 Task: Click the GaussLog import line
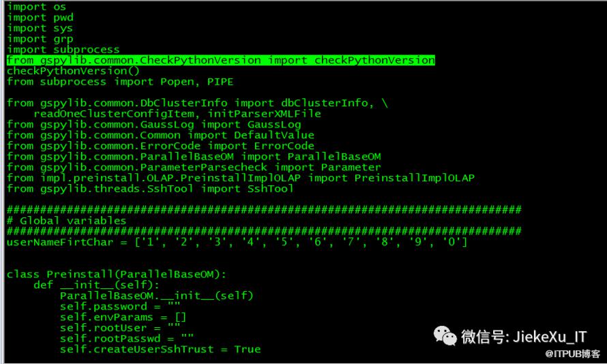tap(153, 124)
